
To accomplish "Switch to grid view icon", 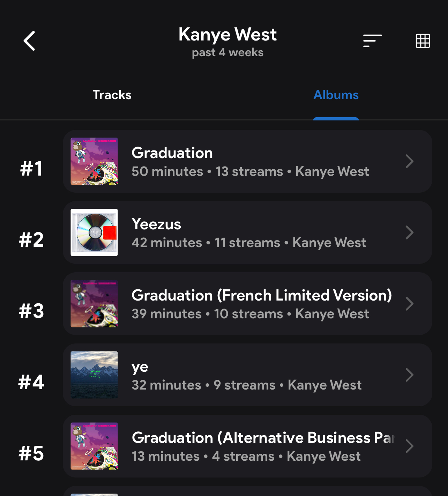I will (423, 41).
